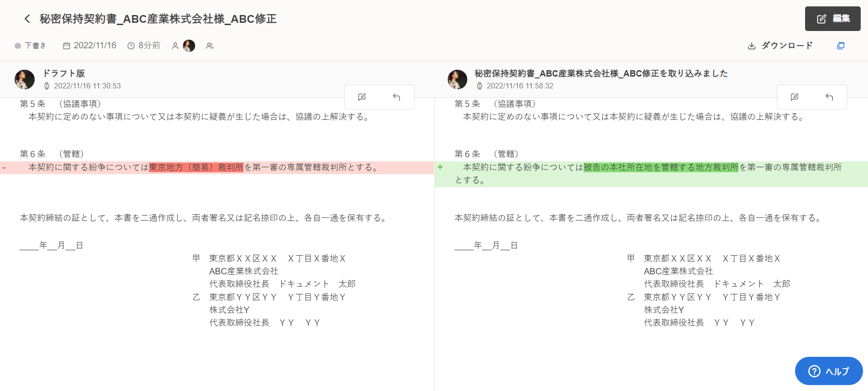Click the user avatar in header row
The height and width of the screenshot is (391, 868).
pos(189,46)
